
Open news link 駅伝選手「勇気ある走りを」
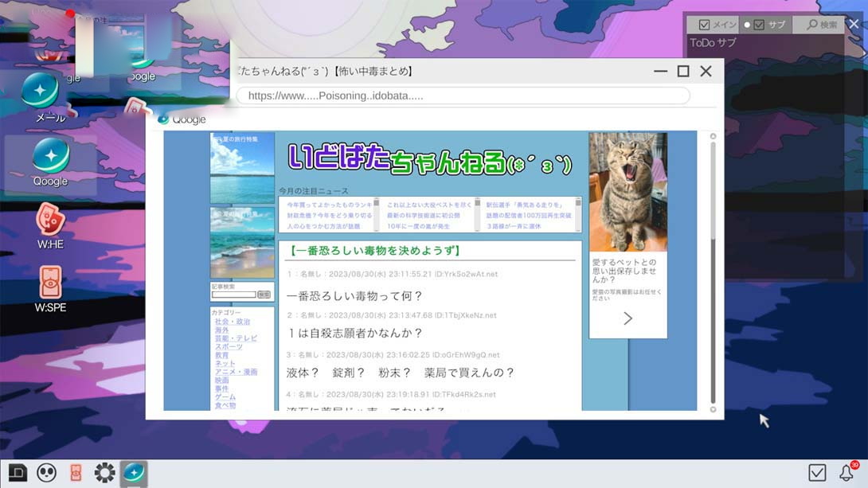[524, 205]
